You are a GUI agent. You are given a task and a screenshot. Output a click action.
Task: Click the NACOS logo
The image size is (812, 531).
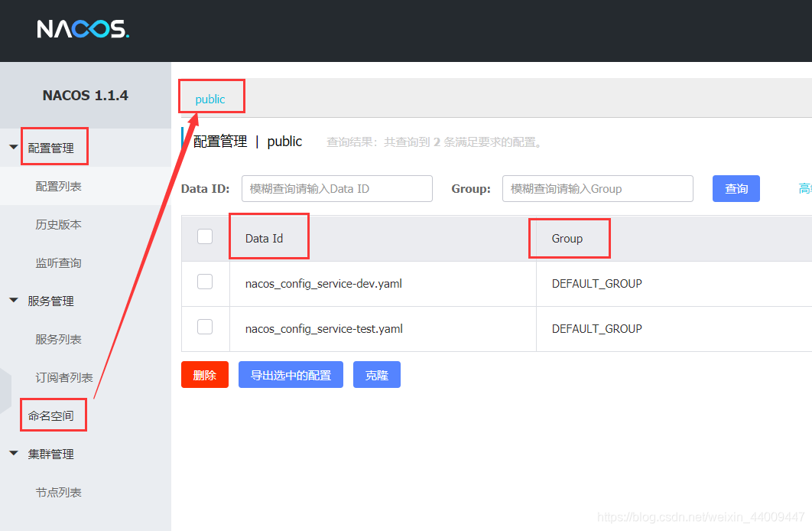[x=83, y=29]
